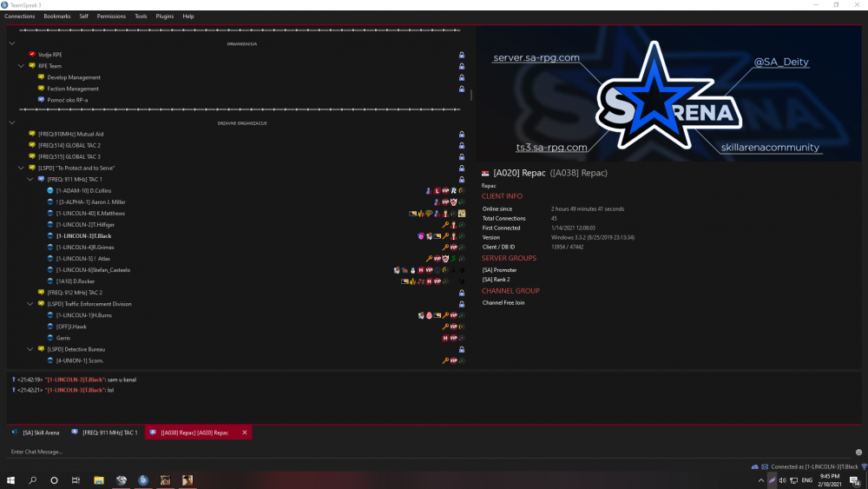Open the Permissions menu
This screenshot has height=489, width=868.
pyautogui.click(x=111, y=16)
